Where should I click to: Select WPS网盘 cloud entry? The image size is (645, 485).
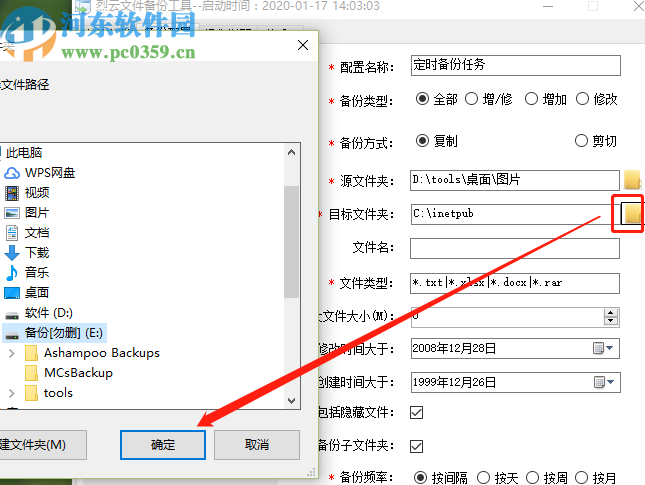coord(40,173)
